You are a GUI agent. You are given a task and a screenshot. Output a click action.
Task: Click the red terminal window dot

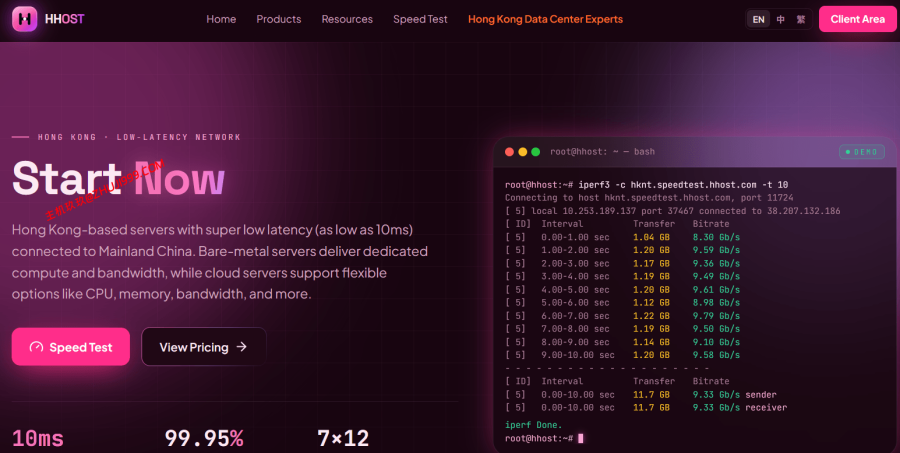click(509, 152)
